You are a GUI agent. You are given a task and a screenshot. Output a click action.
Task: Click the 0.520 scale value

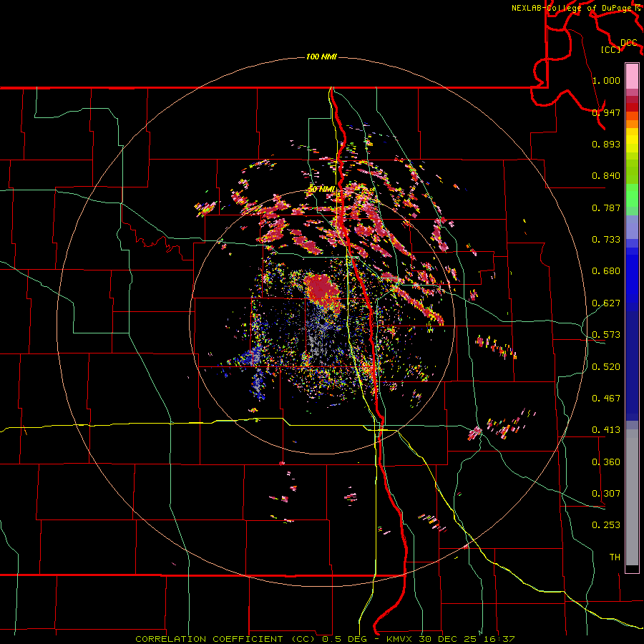point(606,367)
